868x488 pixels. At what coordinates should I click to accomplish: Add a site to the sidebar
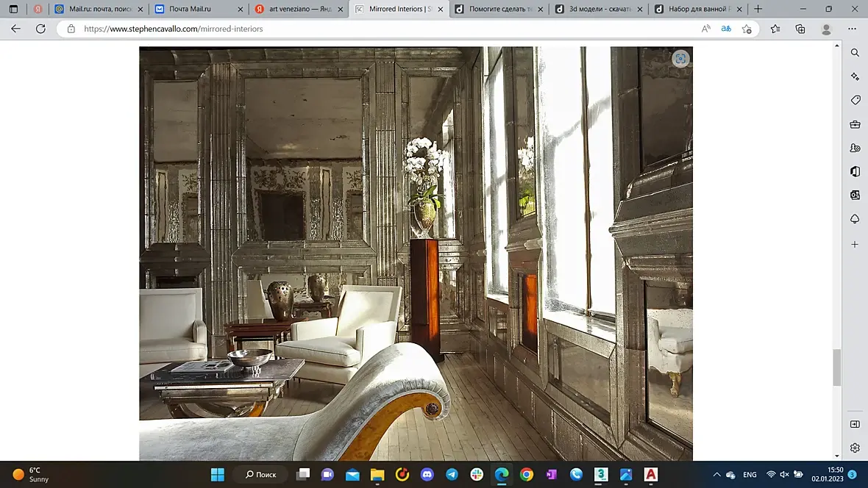click(855, 244)
